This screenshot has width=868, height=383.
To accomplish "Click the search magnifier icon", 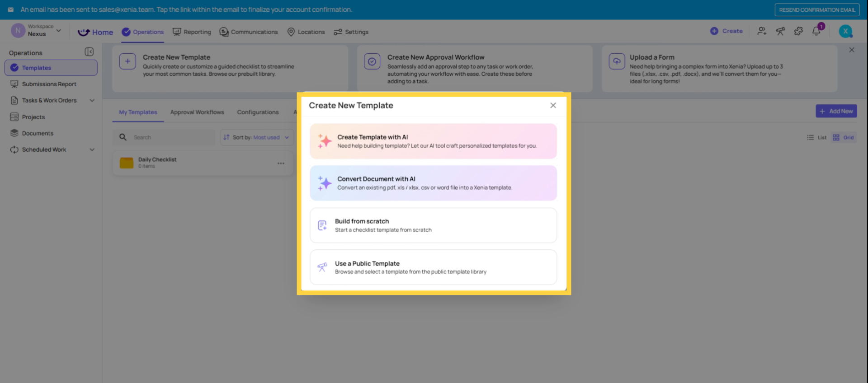I will tap(123, 137).
